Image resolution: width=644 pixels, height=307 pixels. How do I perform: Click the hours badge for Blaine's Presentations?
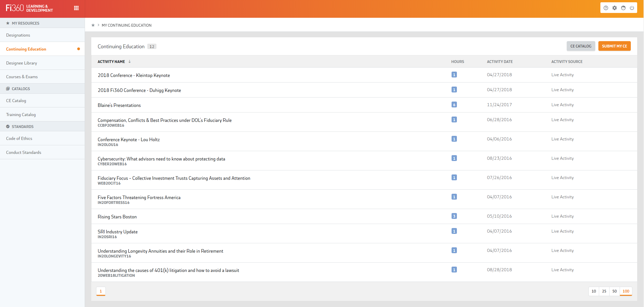(x=454, y=105)
